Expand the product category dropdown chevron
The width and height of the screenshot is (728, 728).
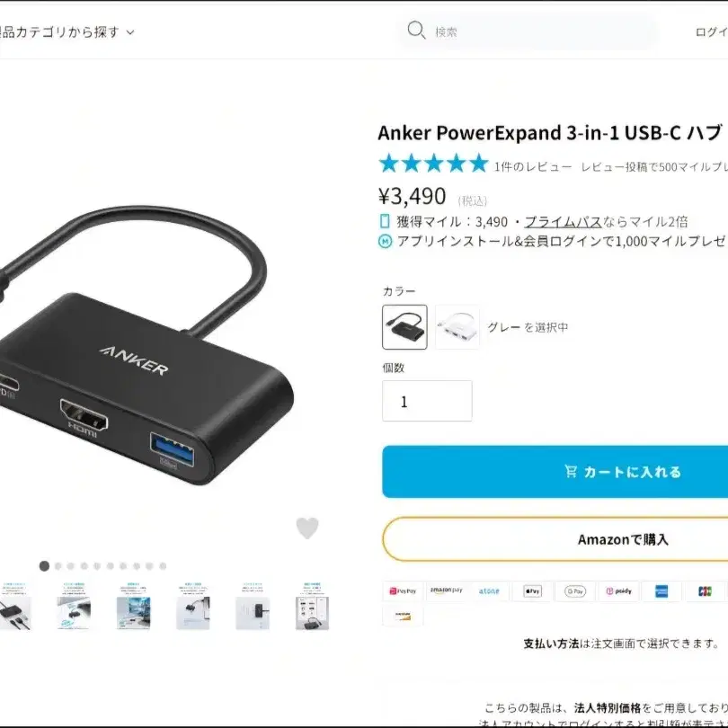[x=130, y=32]
